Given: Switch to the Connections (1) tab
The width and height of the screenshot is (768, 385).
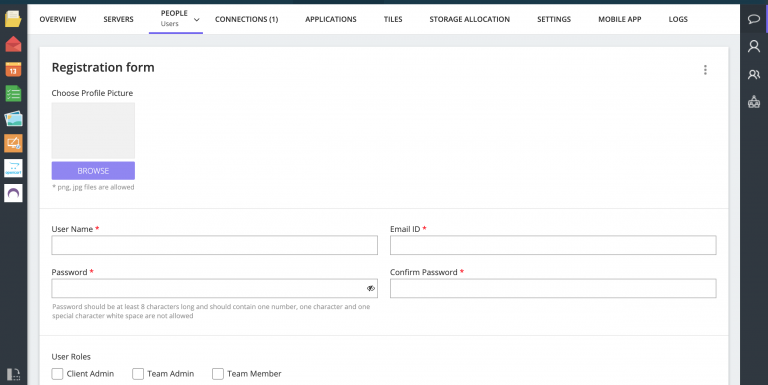Looking at the screenshot, I should coord(246,19).
